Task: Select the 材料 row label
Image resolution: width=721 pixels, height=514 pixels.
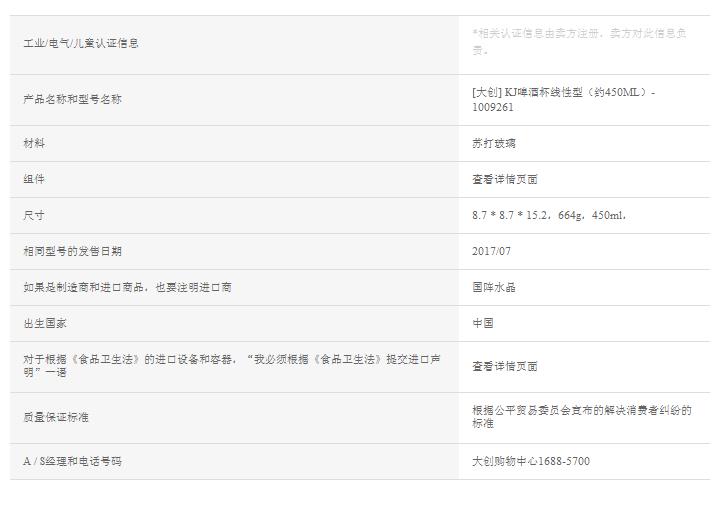Action: click(34, 143)
